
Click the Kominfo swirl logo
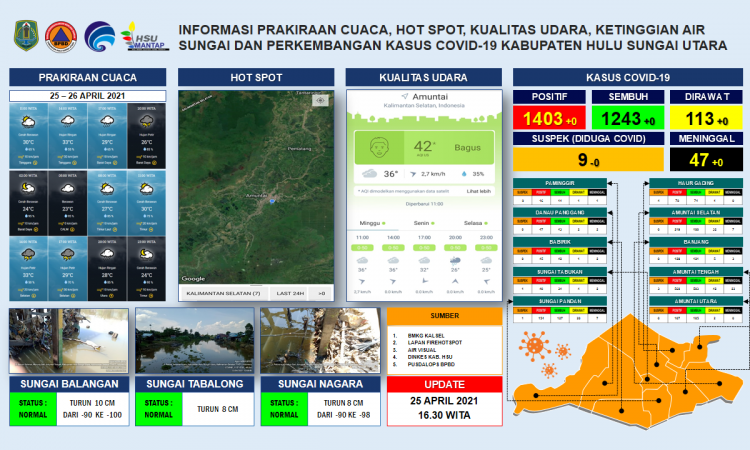99,36
